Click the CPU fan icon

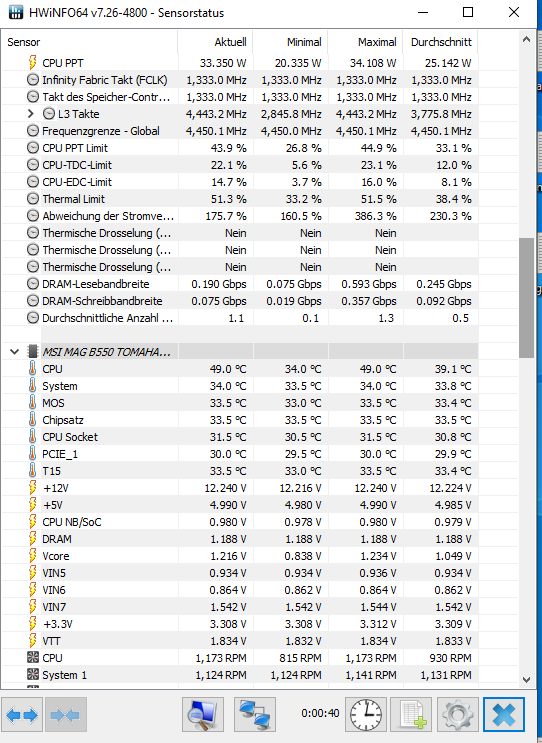[x=33, y=658]
